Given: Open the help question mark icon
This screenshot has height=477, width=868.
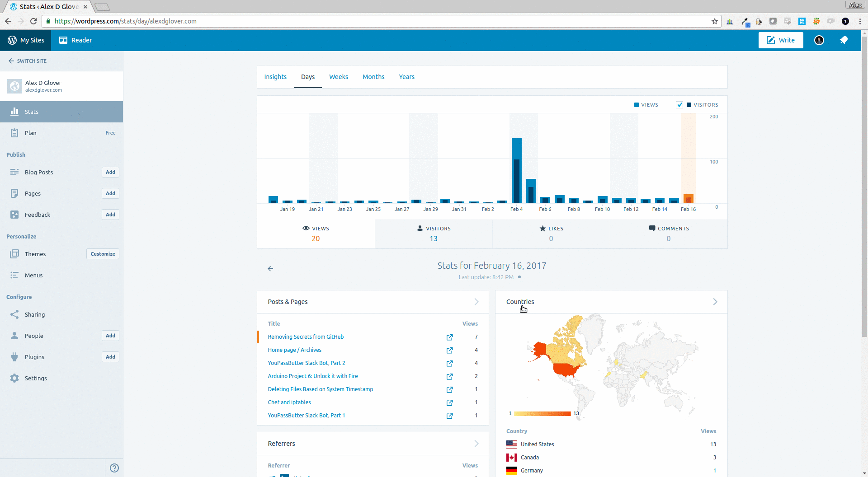Looking at the screenshot, I should [114, 468].
